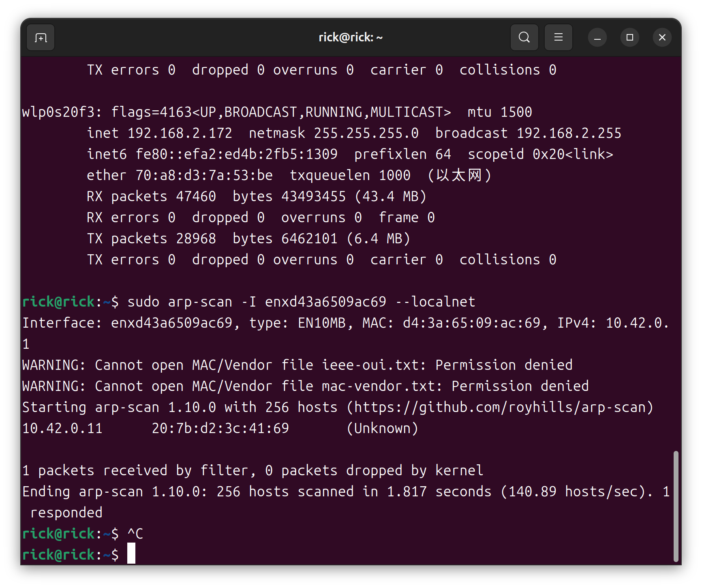The width and height of the screenshot is (702, 588).
Task: Click the terminal vertical scrollbar
Action: [x=675, y=506]
